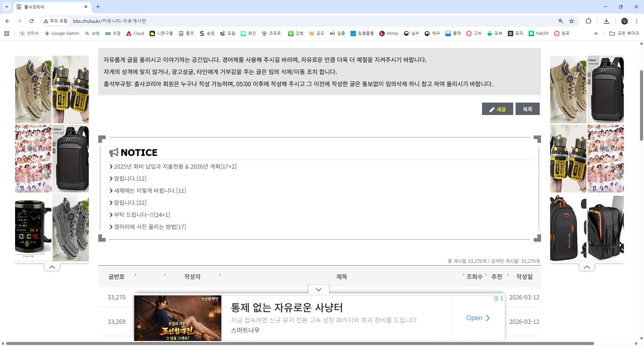Click the zoom magnifier icon in address bar

560,21
